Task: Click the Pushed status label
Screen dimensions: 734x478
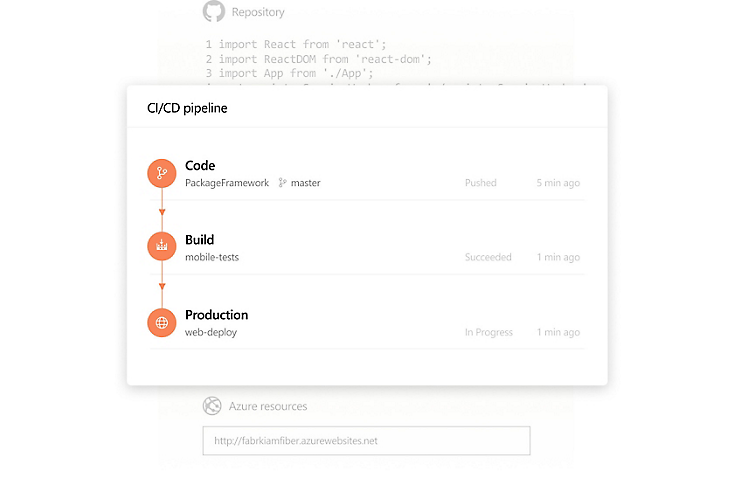Action: [480, 183]
